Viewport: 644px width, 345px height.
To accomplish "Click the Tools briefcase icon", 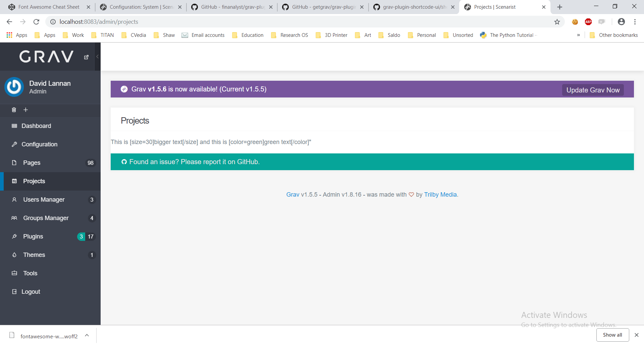I will point(14,273).
